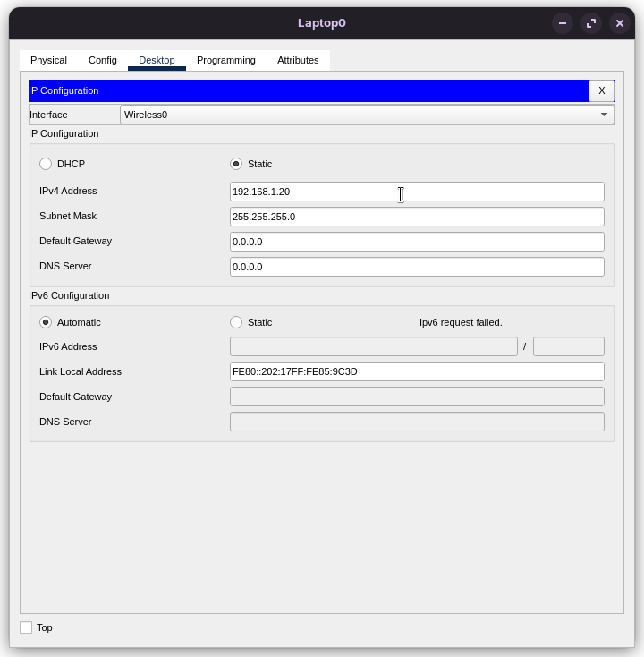The height and width of the screenshot is (657, 644).
Task: Focus the IPv4 Default Gateway field
Action: point(417,242)
